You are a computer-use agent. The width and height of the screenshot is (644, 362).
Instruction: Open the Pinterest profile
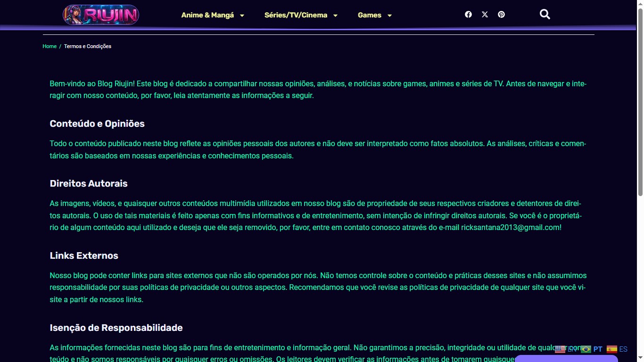[501, 14]
